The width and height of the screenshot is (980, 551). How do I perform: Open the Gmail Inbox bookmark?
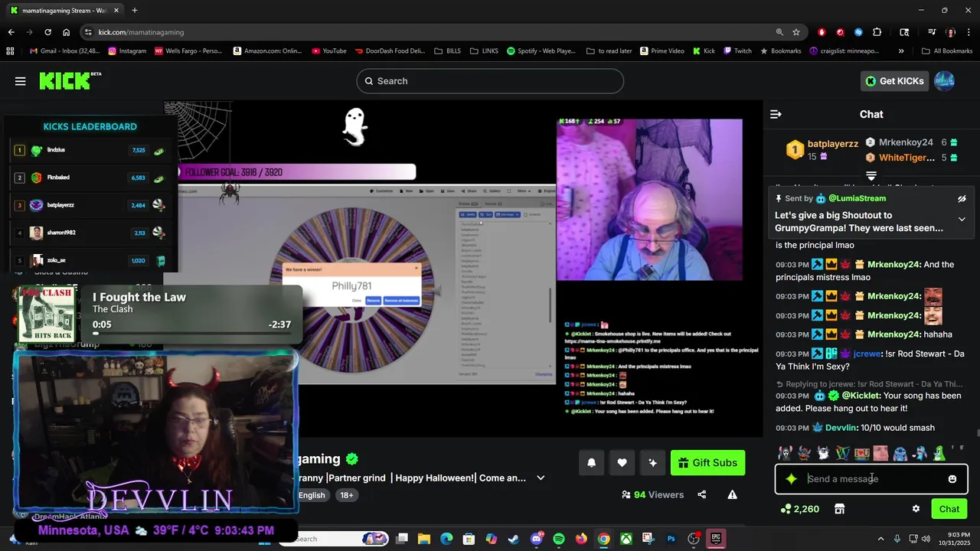pyautogui.click(x=65, y=51)
